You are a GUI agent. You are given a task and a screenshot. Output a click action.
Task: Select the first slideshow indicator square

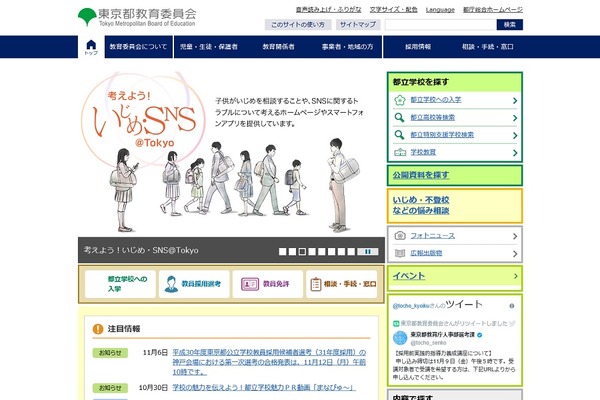pyautogui.click(x=282, y=251)
